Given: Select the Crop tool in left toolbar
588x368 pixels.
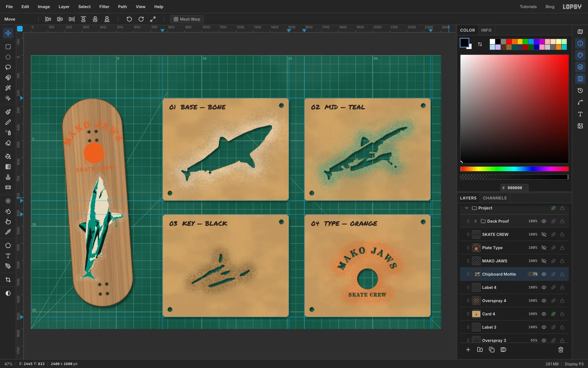Looking at the screenshot, I should pos(8,280).
